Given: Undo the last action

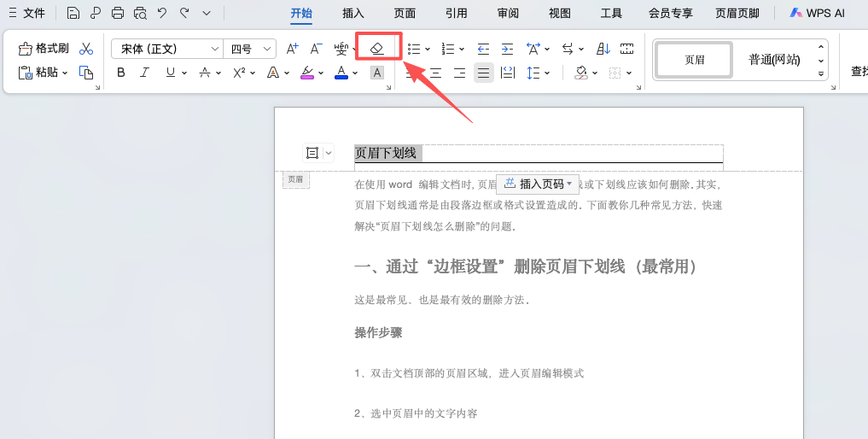Looking at the screenshot, I should (x=162, y=13).
